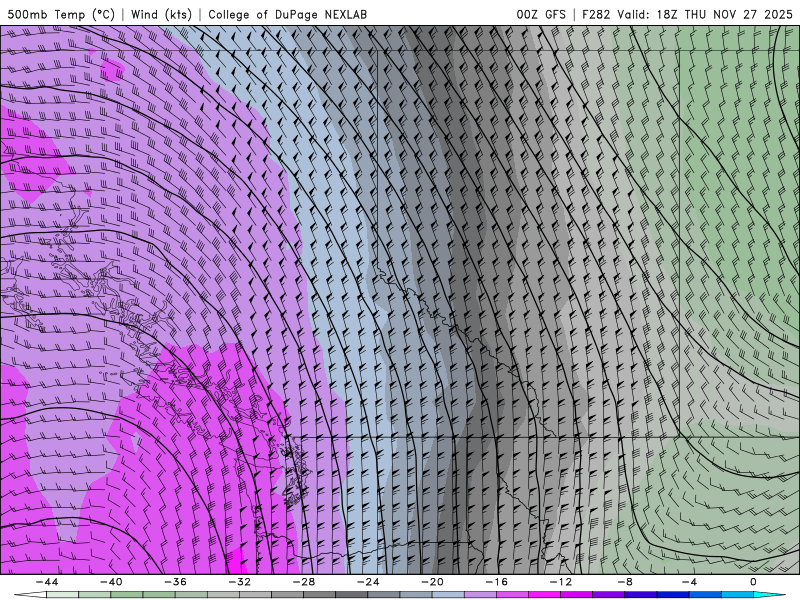Viewport: 800px width, 600px height.
Task: Click the -44 colorbar label
Action: [x=46, y=582]
